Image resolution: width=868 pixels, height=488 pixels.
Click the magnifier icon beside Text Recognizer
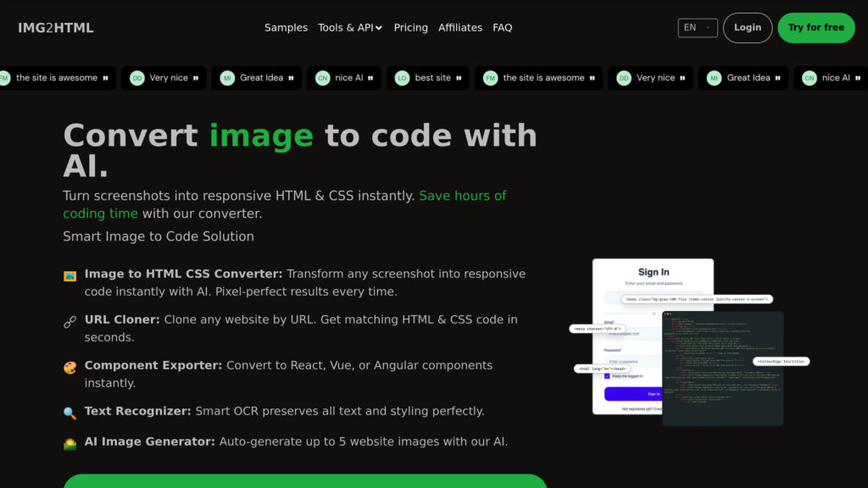point(70,413)
